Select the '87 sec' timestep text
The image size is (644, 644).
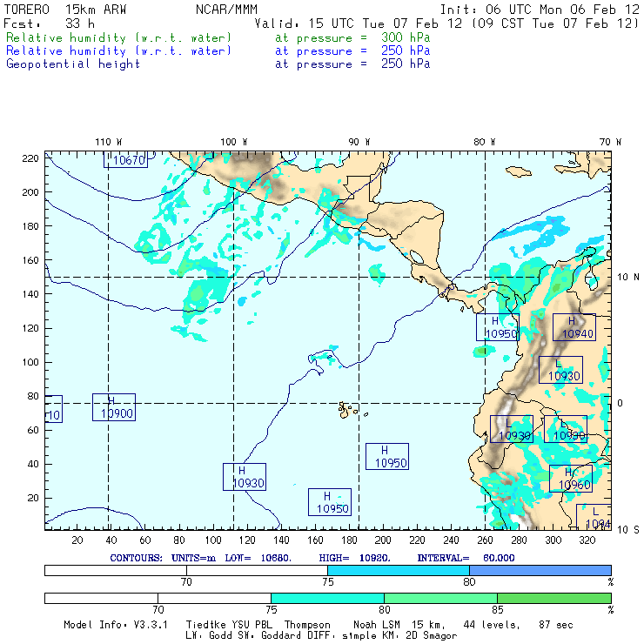pos(556,625)
